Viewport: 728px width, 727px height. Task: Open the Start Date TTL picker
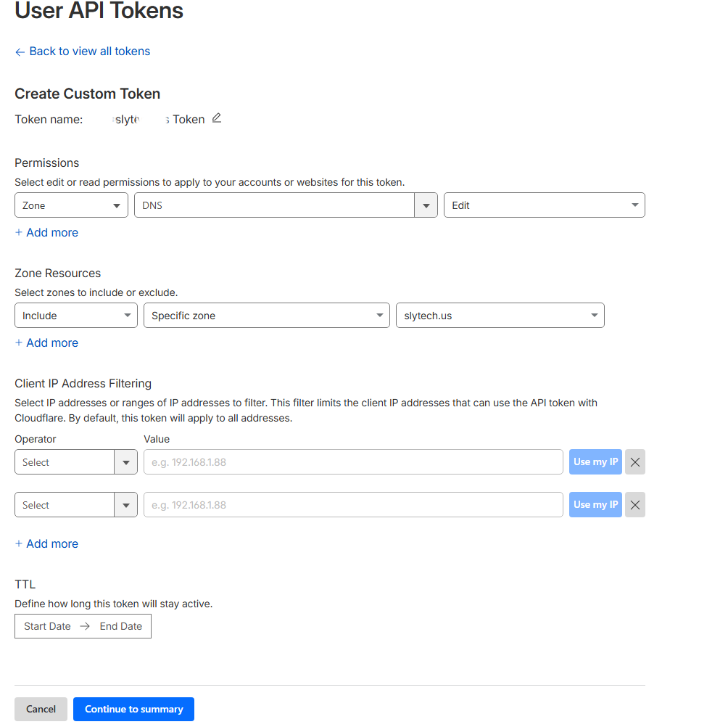point(47,626)
